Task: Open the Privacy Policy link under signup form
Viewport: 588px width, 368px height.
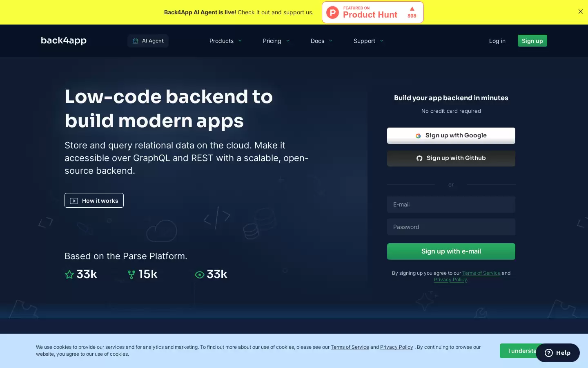Action: coord(450,280)
